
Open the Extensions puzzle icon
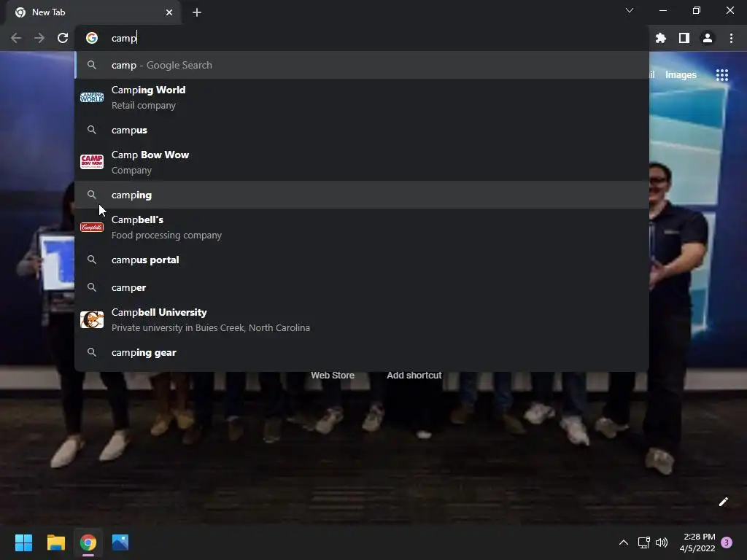[x=661, y=38]
